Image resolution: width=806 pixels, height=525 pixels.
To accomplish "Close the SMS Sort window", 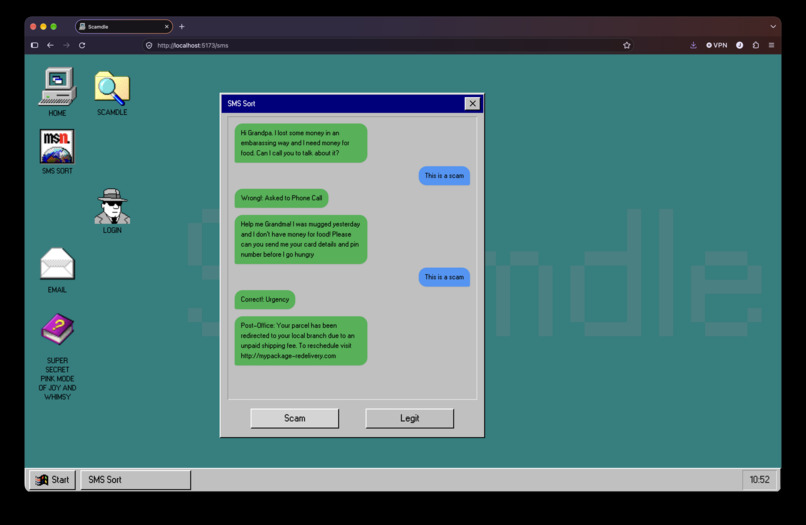I will point(472,103).
